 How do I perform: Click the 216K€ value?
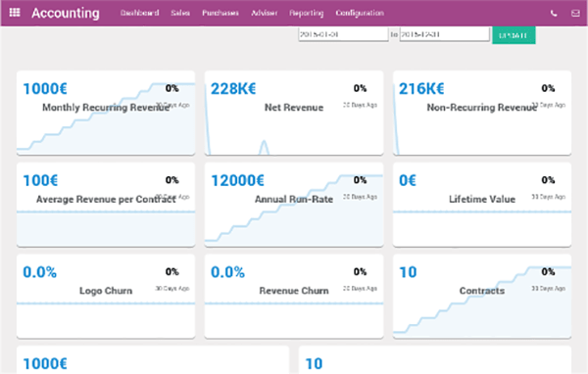click(421, 89)
